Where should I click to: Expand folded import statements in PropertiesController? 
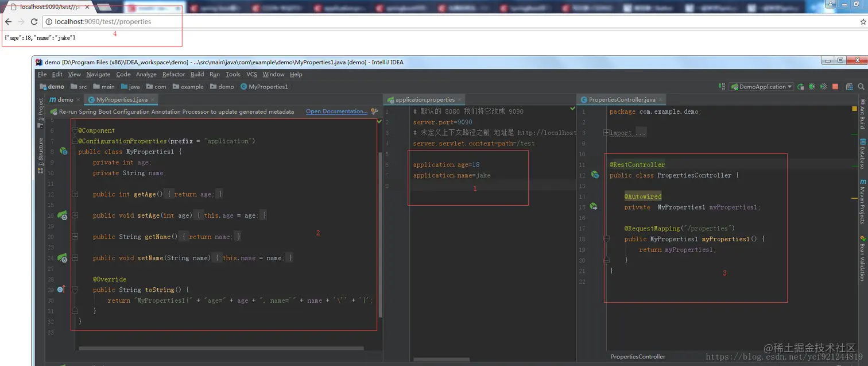click(x=607, y=133)
